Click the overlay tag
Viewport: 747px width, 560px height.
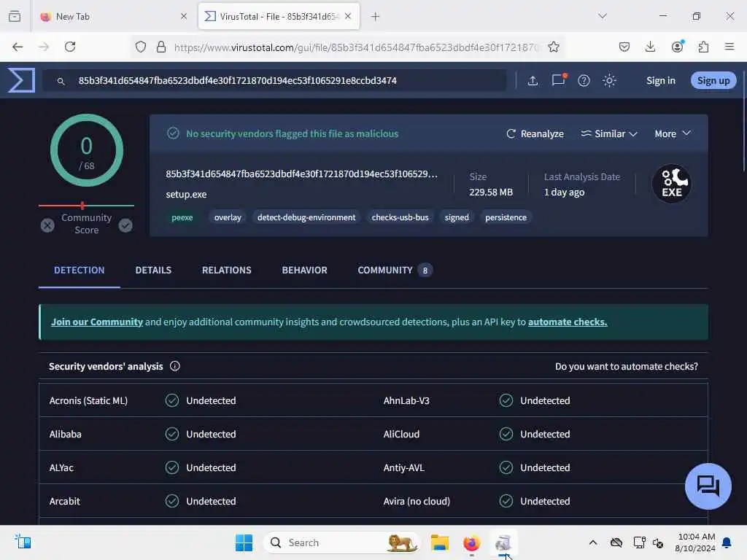[x=228, y=217]
